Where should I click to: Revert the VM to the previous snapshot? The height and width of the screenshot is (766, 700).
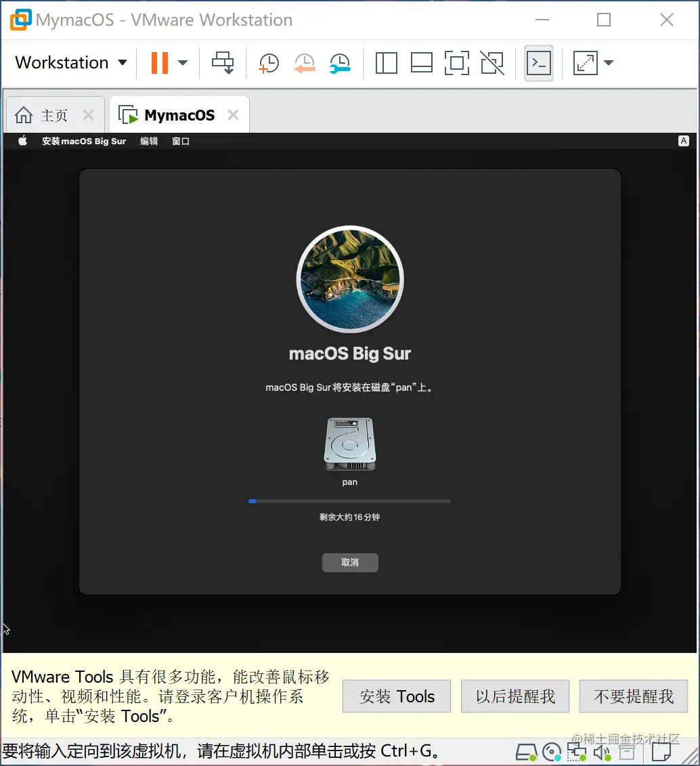tap(304, 63)
